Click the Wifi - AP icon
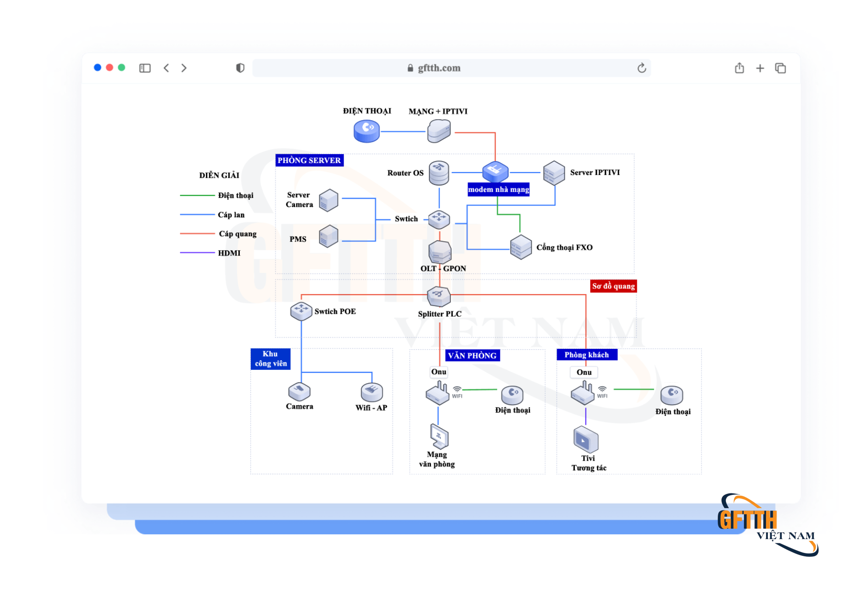This screenshot has height=593, width=868. click(372, 392)
